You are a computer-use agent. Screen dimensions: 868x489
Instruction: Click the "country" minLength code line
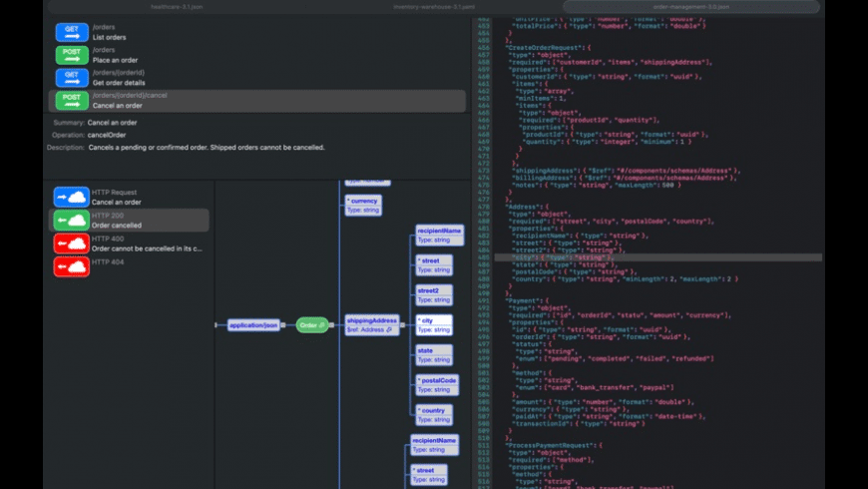[x=625, y=279]
